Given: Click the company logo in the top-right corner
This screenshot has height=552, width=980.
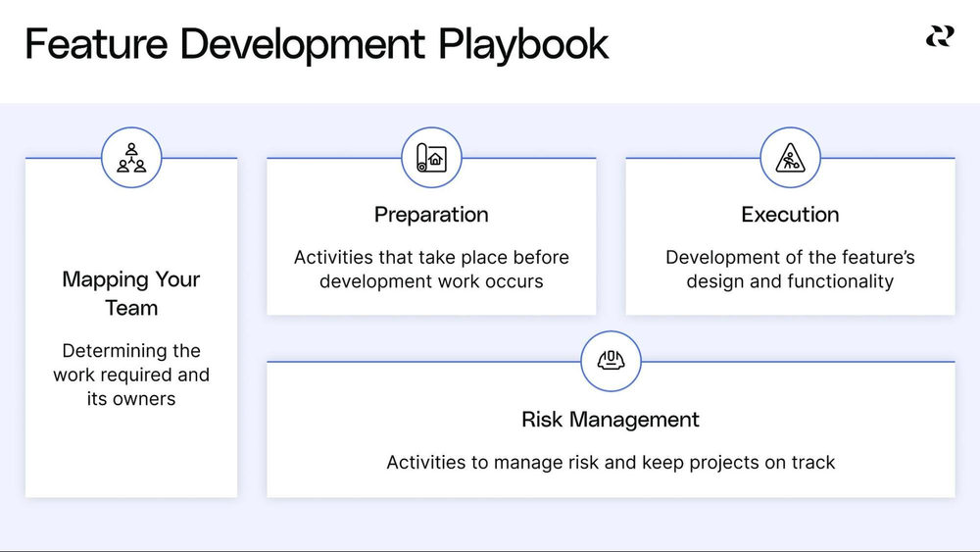Looking at the screenshot, I should tap(939, 37).
